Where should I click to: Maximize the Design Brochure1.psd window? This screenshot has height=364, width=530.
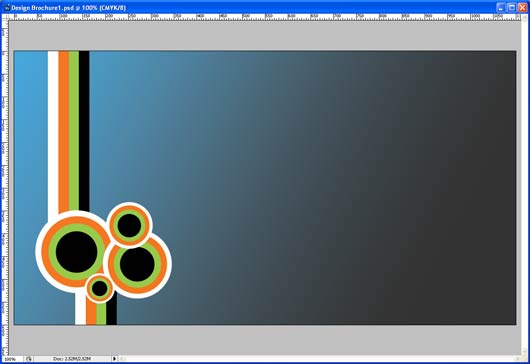coord(512,7)
